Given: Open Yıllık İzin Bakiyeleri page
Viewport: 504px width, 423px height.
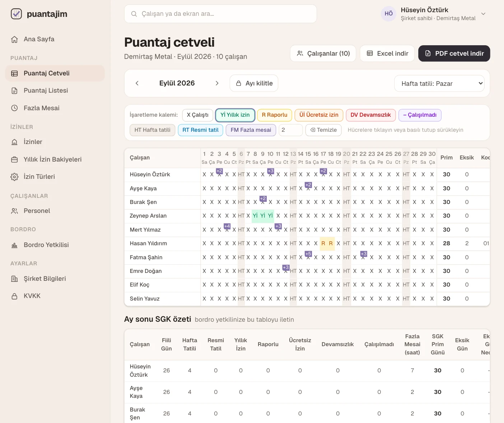Looking at the screenshot, I should pos(55,159).
